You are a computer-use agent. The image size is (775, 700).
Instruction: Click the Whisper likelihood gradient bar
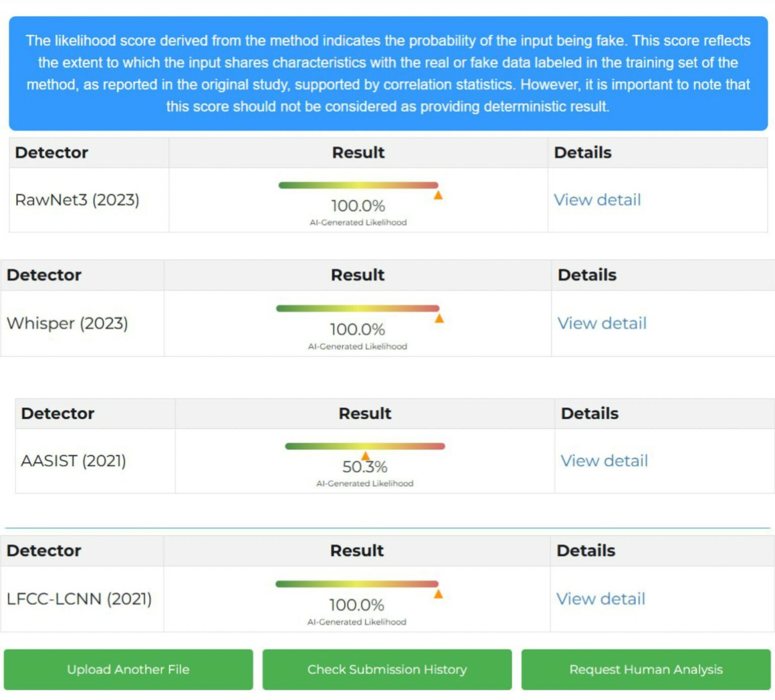pyautogui.click(x=358, y=308)
